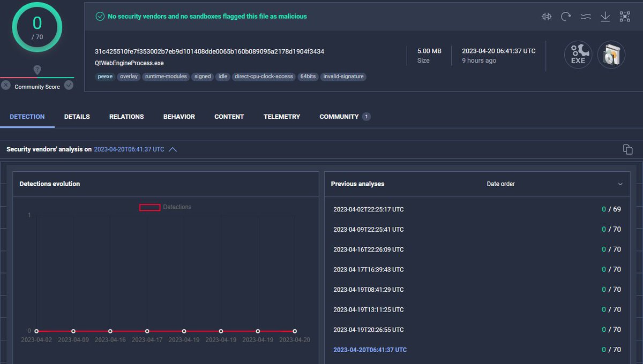
Task: Open the VT Graph icon
Action: pyautogui.click(x=625, y=17)
